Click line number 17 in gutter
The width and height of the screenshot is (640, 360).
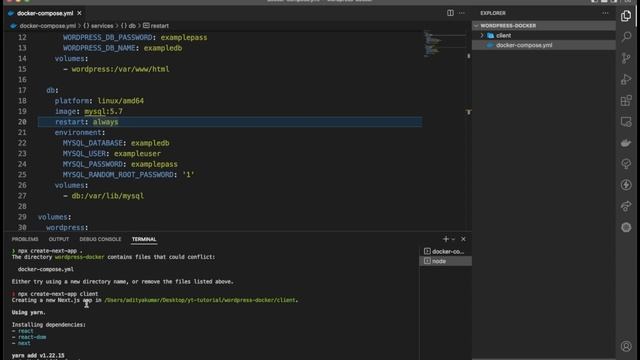(x=22, y=90)
